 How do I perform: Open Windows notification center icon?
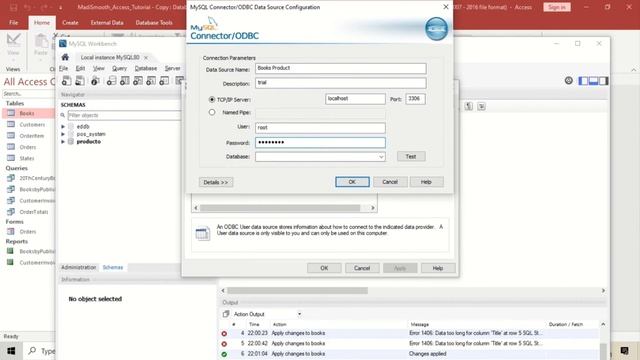[624, 351]
